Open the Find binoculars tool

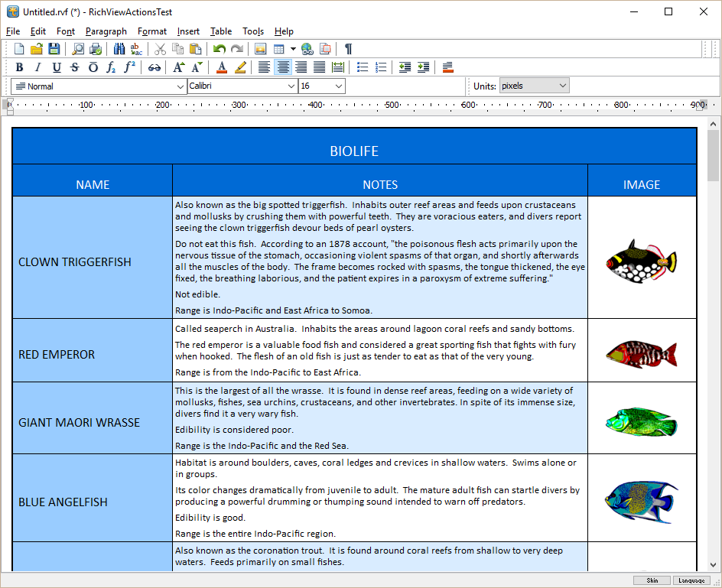point(119,49)
